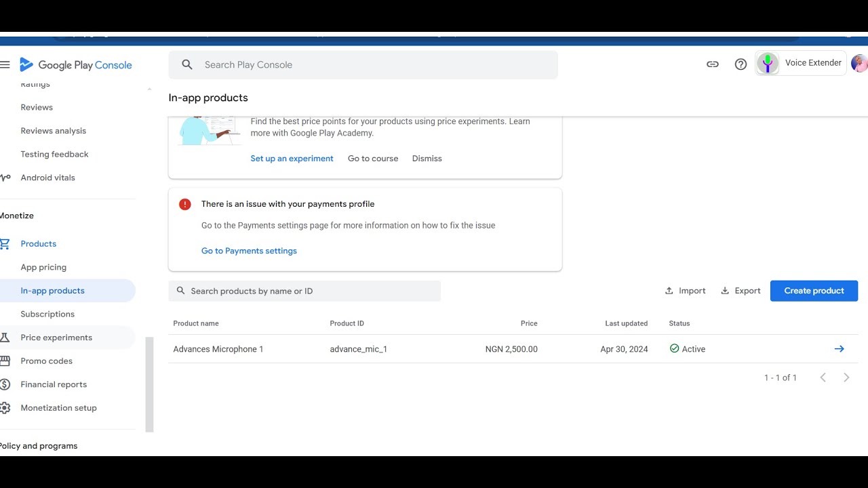Image resolution: width=868 pixels, height=488 pixels.
Task: Click the sidebar vertical scrollbar
Action: click(150, 384)
